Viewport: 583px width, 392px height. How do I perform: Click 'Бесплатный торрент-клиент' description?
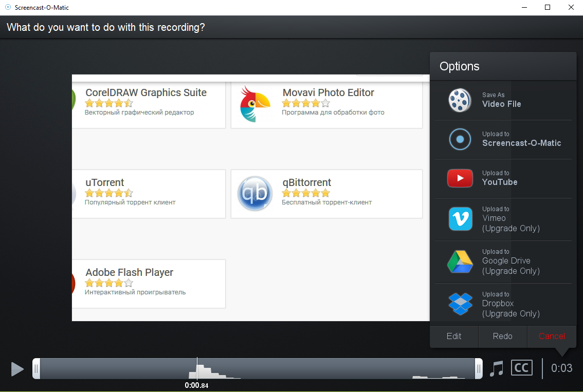pos(327,202)
